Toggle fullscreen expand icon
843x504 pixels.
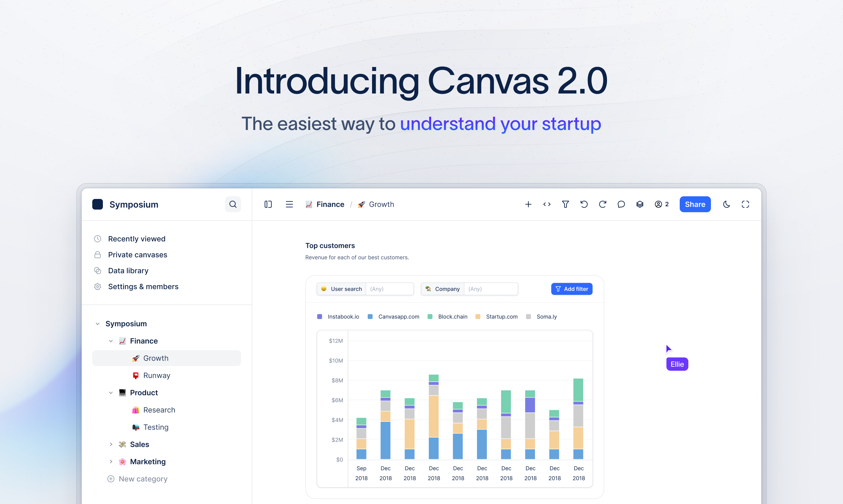coord(745,204)
